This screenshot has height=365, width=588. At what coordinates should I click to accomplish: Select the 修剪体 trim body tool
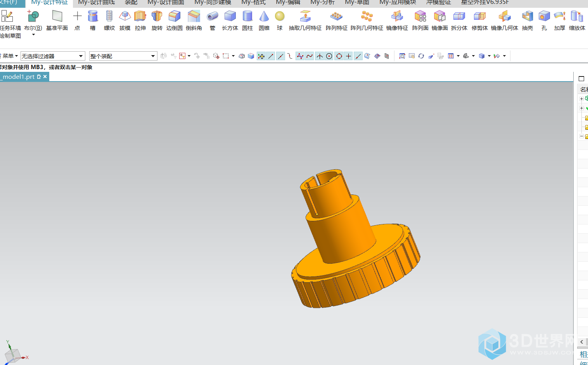(x=480, y=21)
